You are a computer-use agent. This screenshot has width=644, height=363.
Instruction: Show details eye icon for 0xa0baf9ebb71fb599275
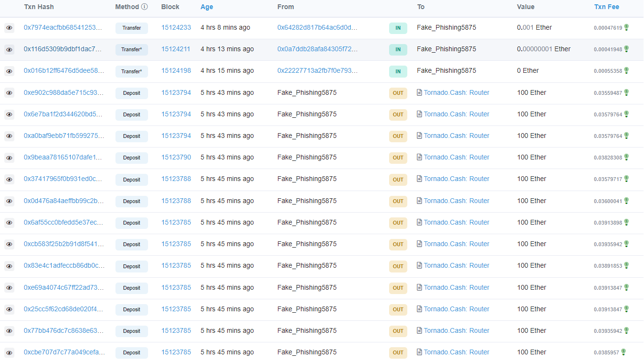point(9,136)
